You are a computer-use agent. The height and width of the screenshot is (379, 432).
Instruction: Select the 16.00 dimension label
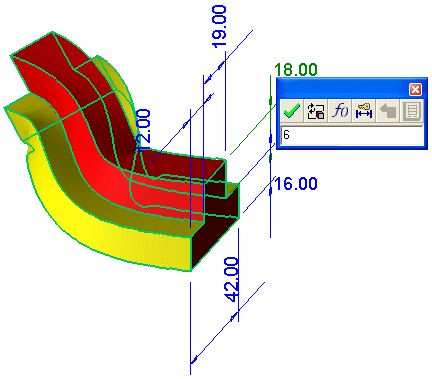[296, 184]
